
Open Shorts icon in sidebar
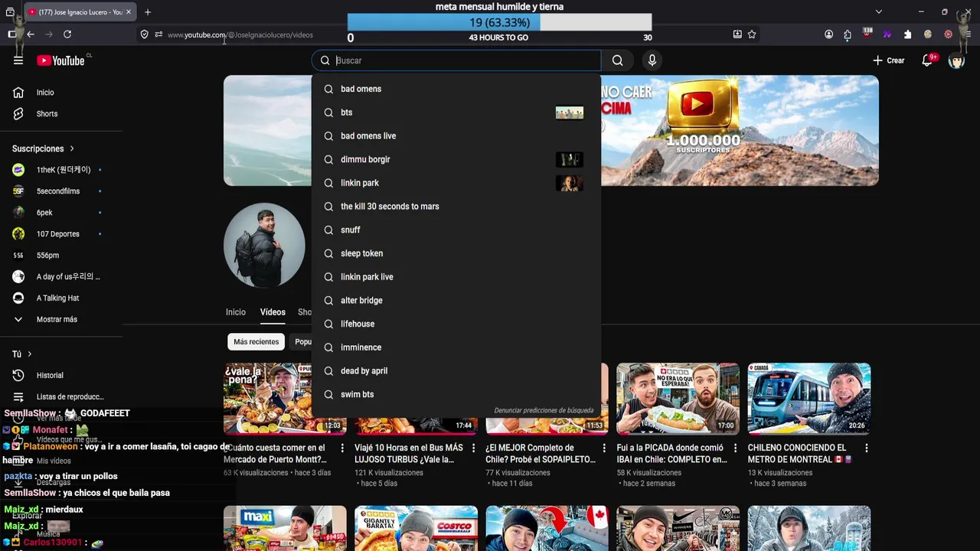pos(18,114)
